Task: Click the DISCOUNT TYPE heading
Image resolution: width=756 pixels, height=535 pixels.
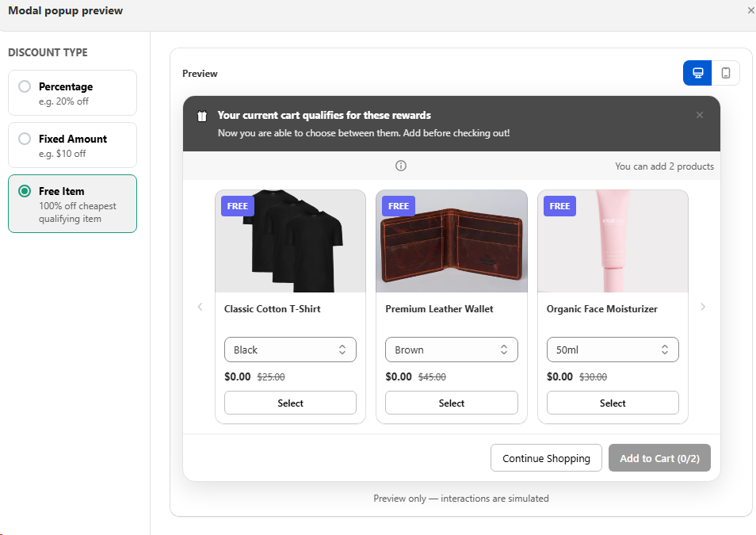Action: [x=48, y=52]
